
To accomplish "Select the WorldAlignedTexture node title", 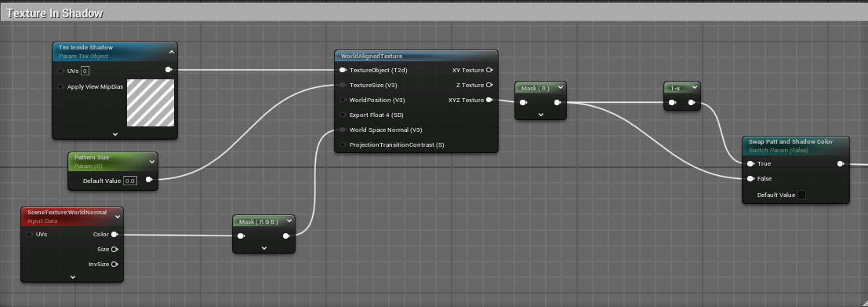I will [372, 56].
